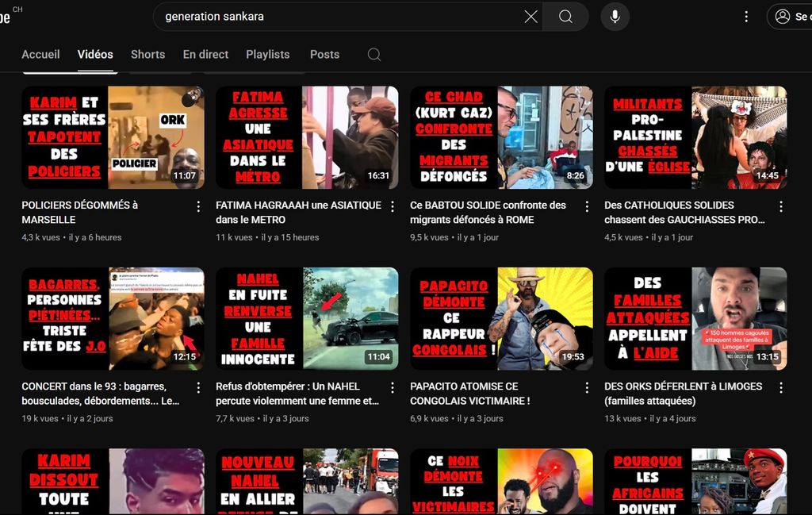
Task: Open the settings three-dot menu in the header
Action: pyautogui.click(x=746, y=17)
